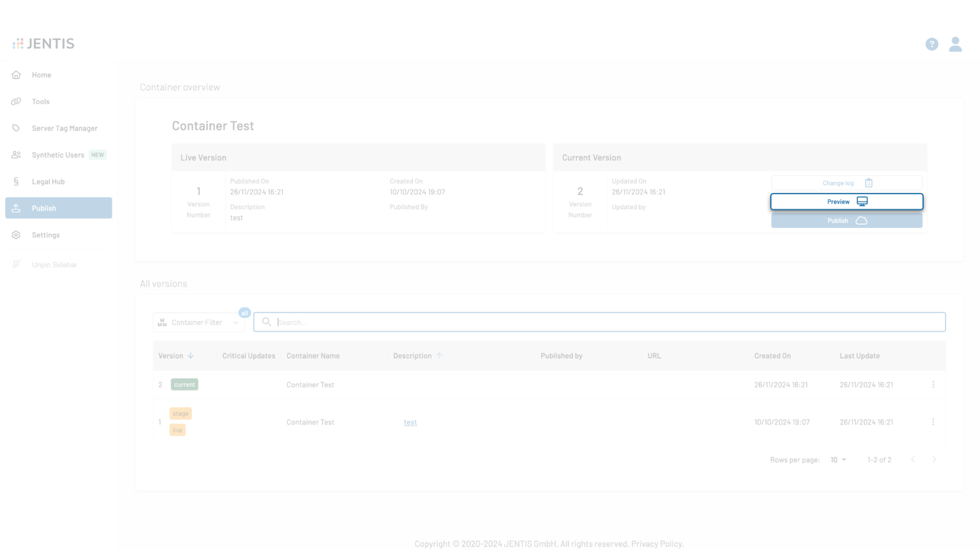
Task: Focus the versions search field
Action: coord(609,322)
